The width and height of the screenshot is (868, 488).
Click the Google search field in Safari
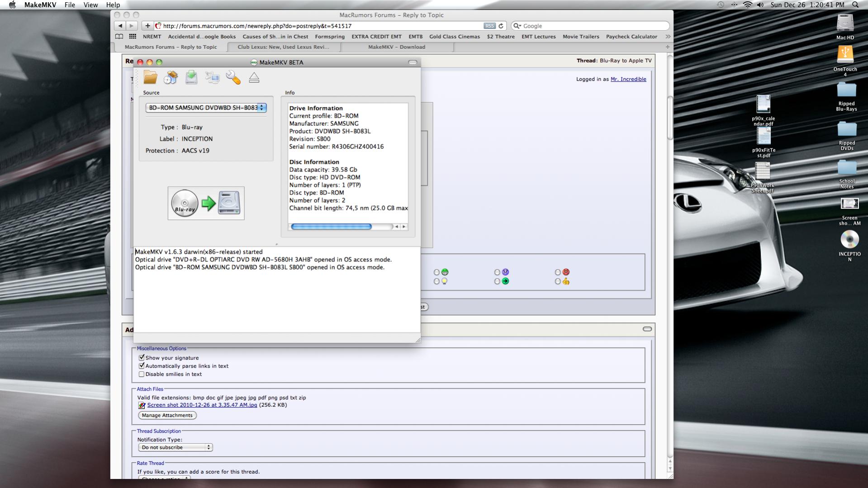coord(590,26)
